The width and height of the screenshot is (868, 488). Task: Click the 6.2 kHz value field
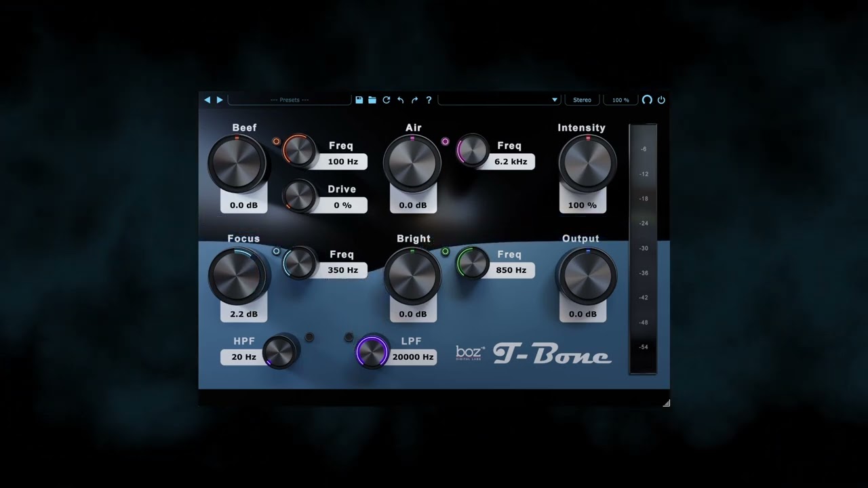pos(511,161)
